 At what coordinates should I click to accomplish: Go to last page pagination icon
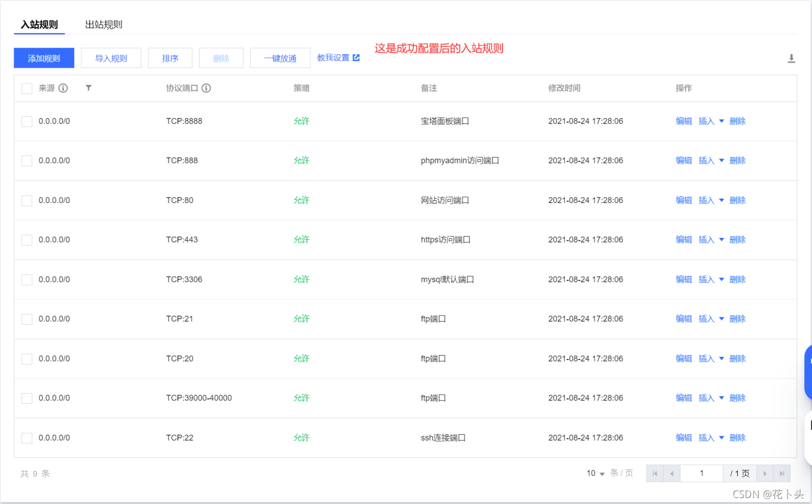pos(782,474)
